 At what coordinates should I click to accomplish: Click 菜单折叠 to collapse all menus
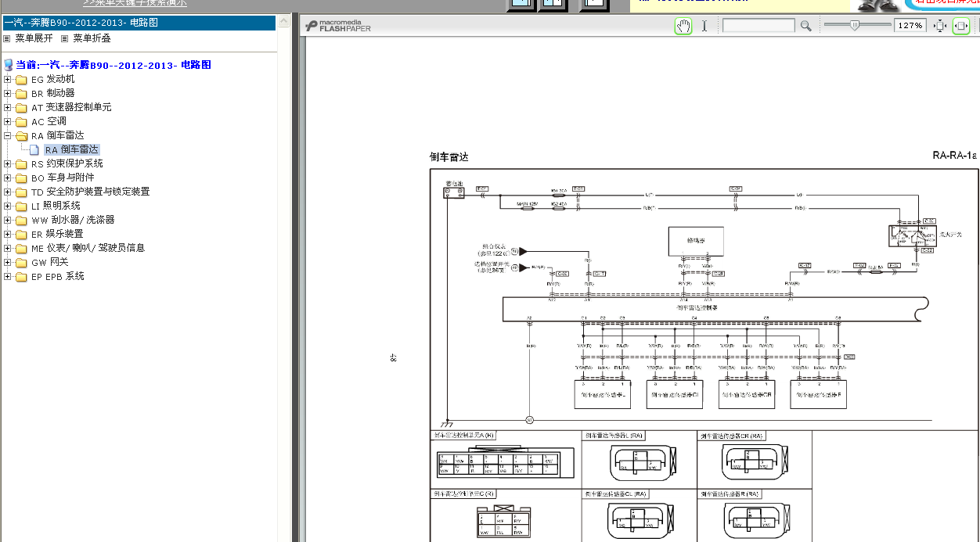(92, 38)
